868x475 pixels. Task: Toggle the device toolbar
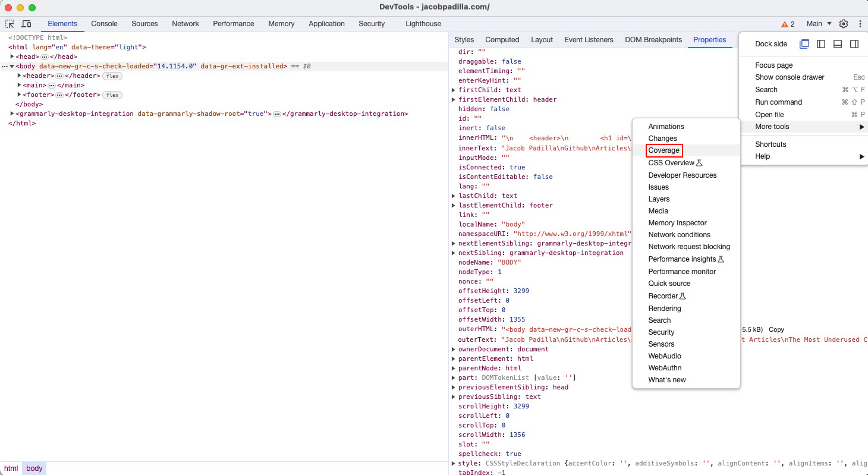pyautogui.click(x=26, y=23)
